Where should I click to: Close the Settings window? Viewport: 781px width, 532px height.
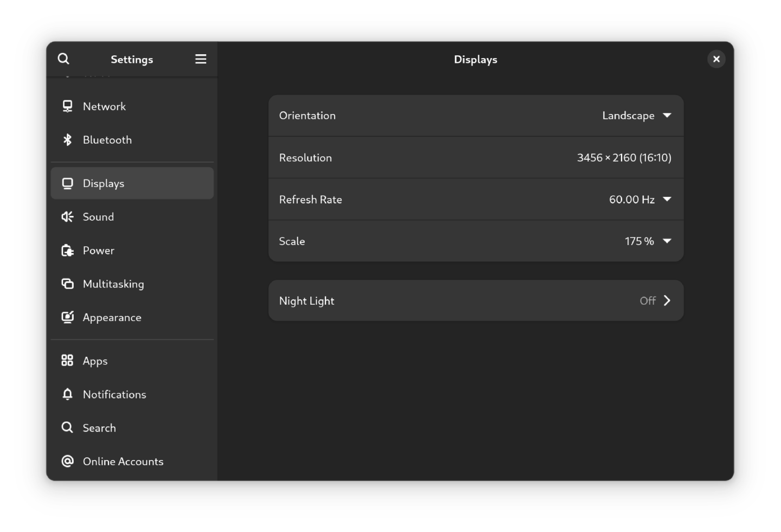(x=716, y=59)
